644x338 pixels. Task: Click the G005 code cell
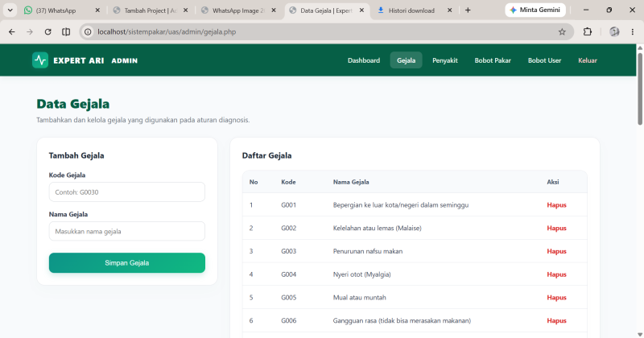(x=288, y=297)
